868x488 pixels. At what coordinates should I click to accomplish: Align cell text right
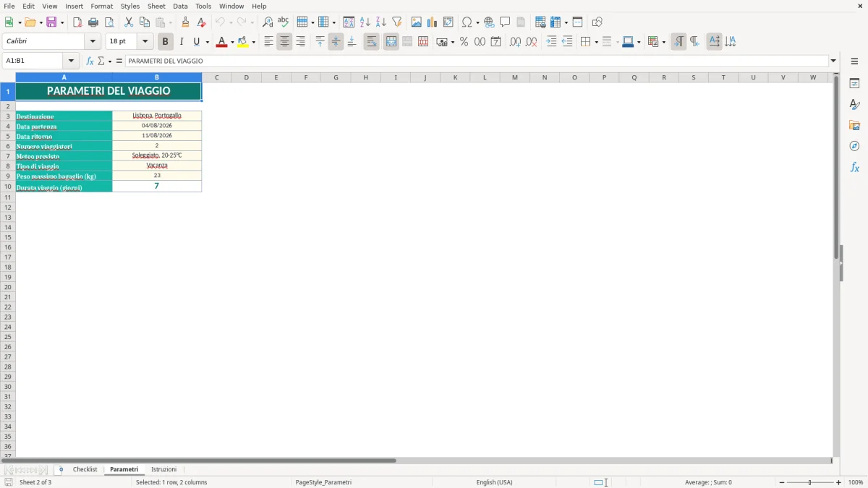[300, 42]
